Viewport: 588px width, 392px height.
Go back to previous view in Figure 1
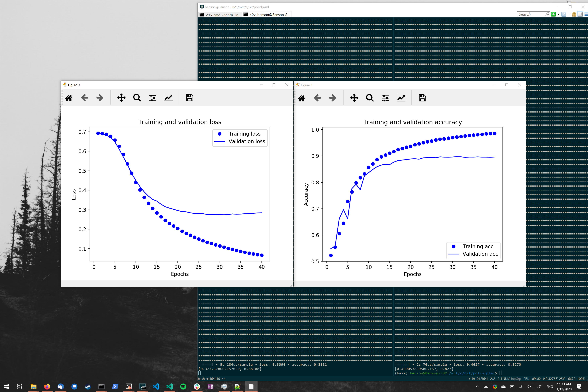[317, 98]
